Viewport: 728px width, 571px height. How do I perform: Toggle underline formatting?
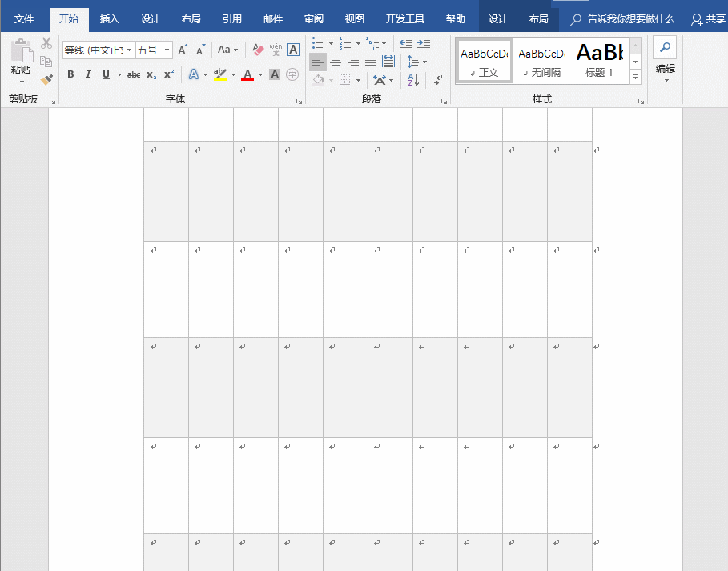pyautogui.click(x=106, y=74)
